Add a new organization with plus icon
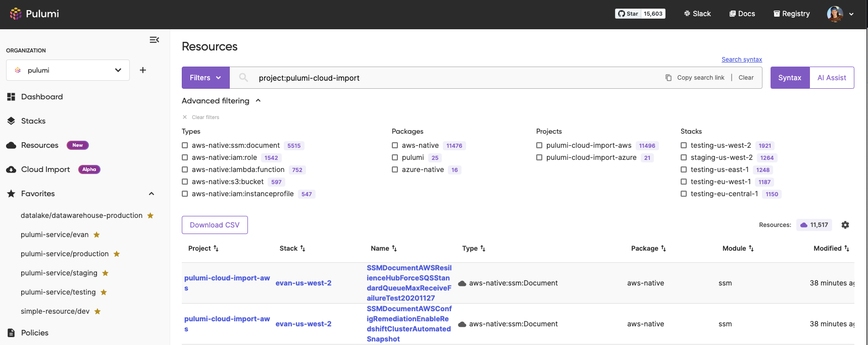Viewport: 868px width, 345px height. (143, 70)
